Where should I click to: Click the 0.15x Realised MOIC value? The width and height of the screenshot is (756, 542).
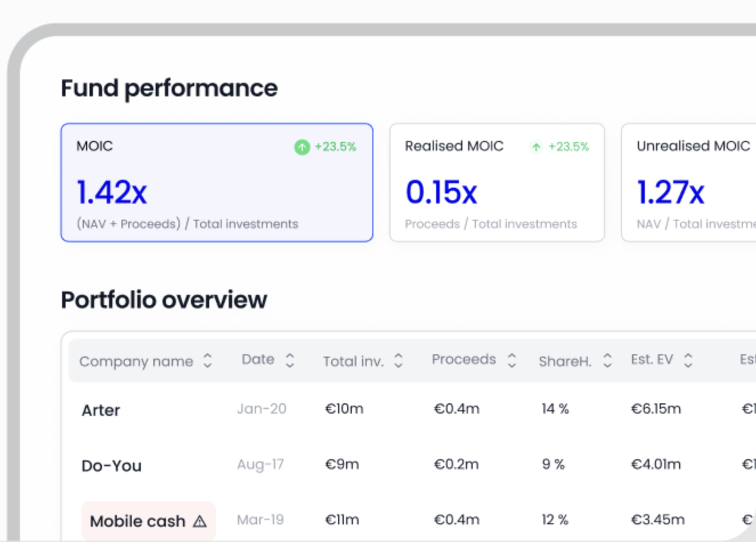pyautogui.click(x=441, y=192)
